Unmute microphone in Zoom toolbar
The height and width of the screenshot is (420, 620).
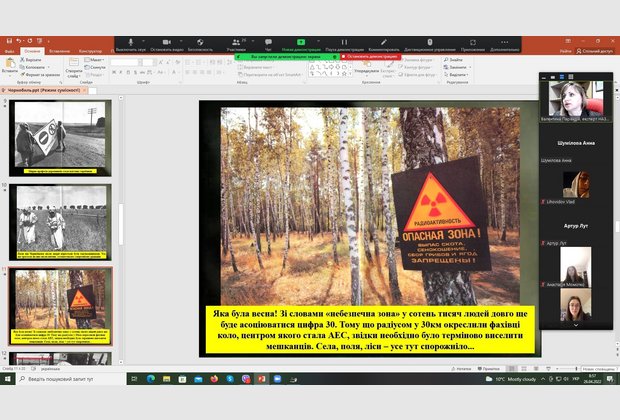pos(130,43)
